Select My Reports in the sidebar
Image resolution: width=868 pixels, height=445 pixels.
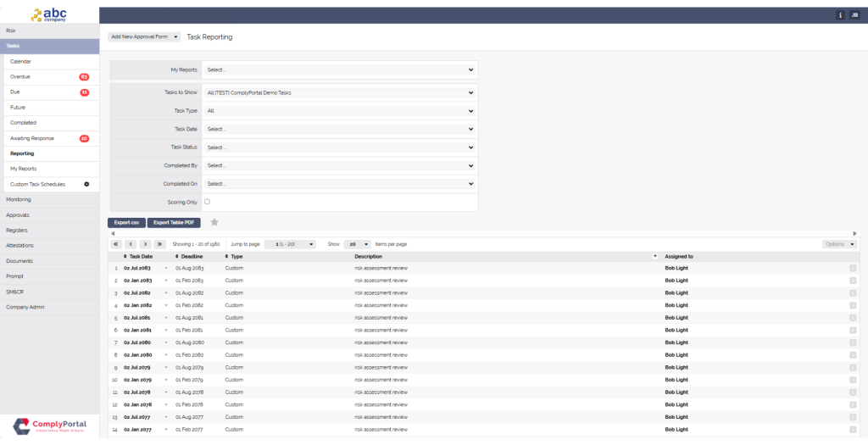coord(23,169)
